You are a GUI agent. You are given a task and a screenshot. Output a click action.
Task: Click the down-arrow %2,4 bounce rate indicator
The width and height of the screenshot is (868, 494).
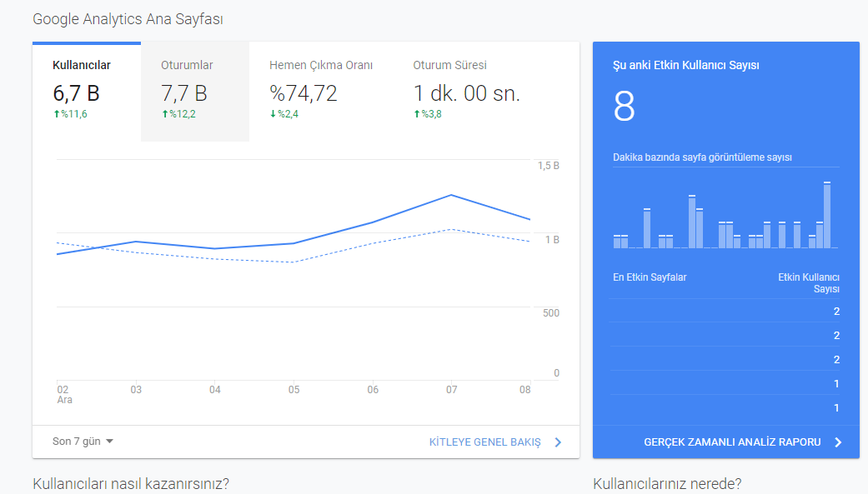[x=284, y=114]
